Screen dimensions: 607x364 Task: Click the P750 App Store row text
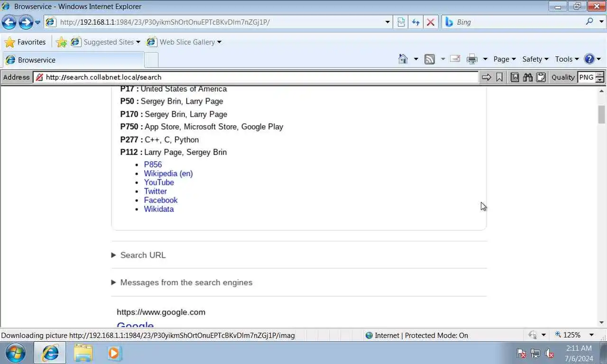(202, 127)
